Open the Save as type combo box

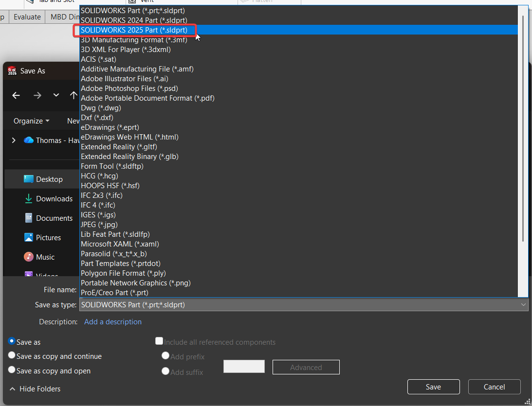click(304, 305)
